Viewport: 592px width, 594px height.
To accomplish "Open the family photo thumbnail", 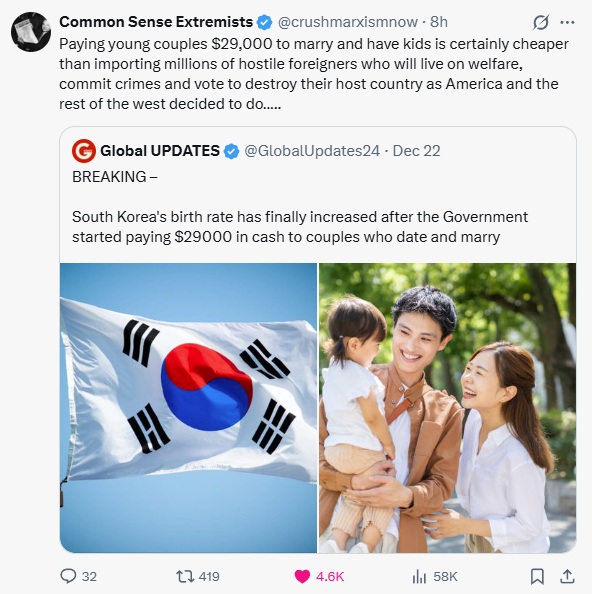I will point(447,408).
